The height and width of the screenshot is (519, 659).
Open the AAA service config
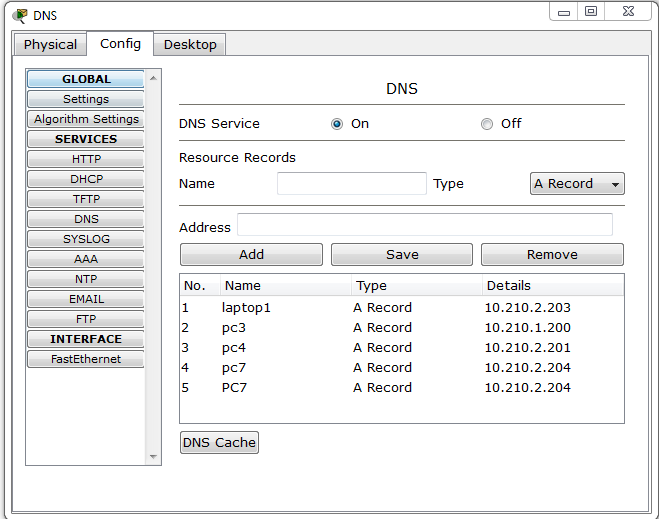pyautogui.click(x=86, y=259)
